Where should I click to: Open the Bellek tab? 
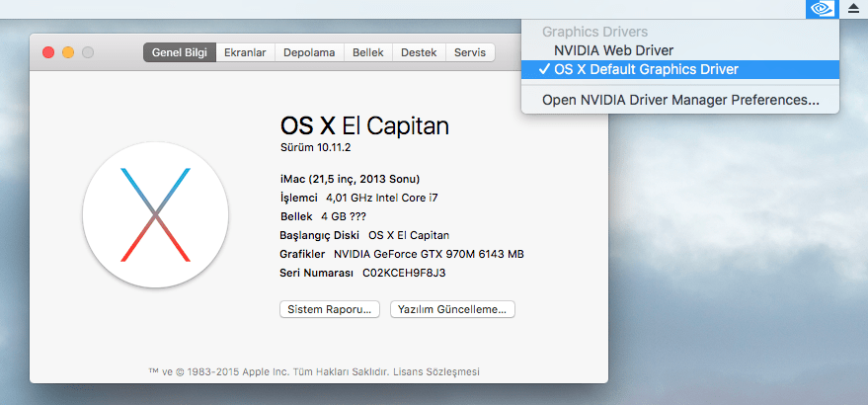click(368, 52)
